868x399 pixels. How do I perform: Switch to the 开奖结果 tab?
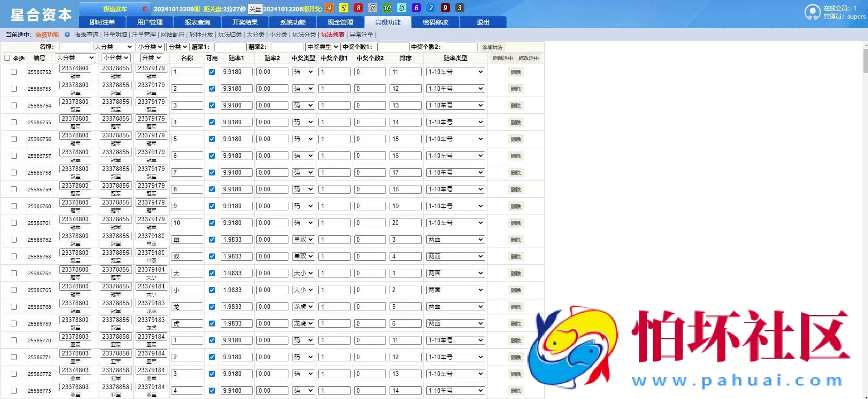pos(245,22)
